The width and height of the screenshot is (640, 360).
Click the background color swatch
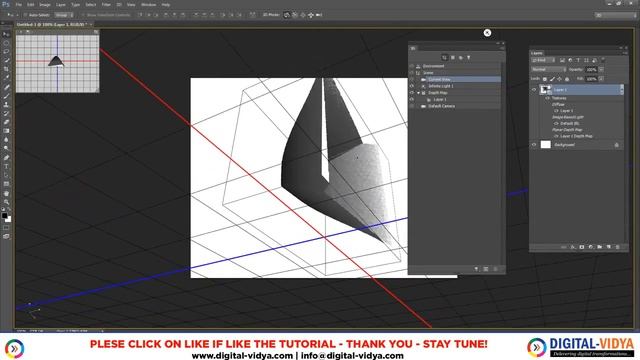[x=9, y=220]
